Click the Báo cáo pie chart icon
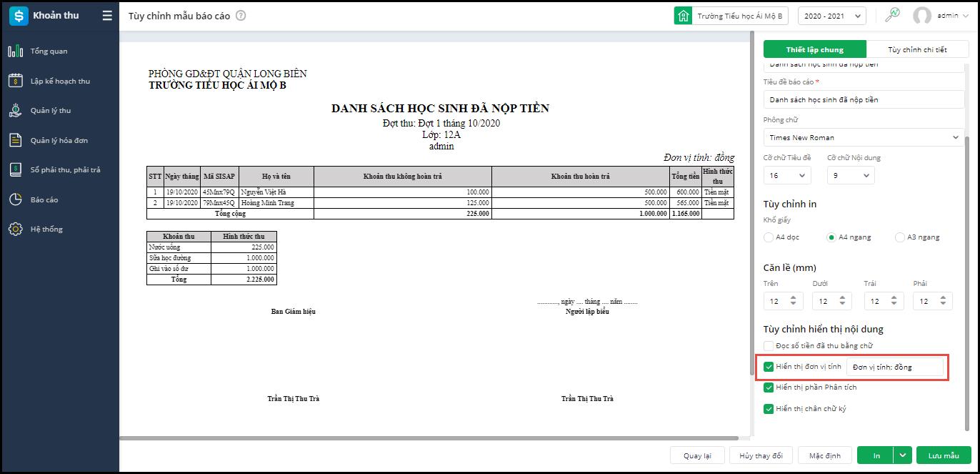The width and height of the screenshot is (980, 474). pyautogui.click(x=16, y=199)
